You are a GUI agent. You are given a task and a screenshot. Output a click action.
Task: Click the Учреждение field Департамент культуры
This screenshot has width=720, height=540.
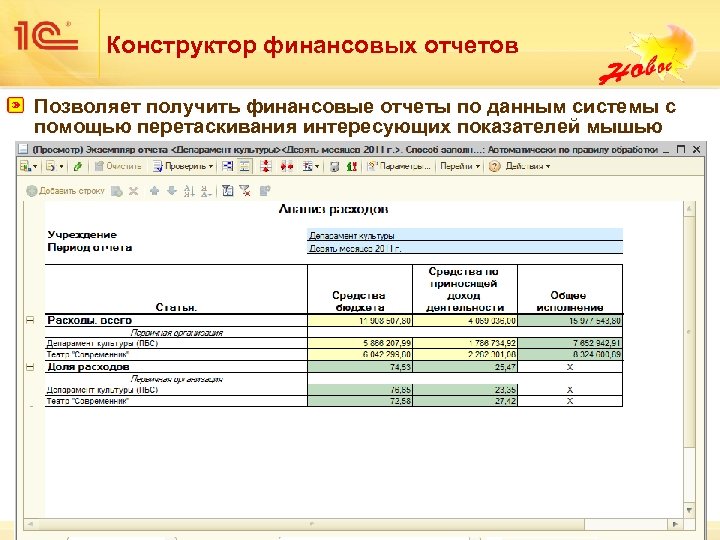pyautogui.click(x=465, y=235)
